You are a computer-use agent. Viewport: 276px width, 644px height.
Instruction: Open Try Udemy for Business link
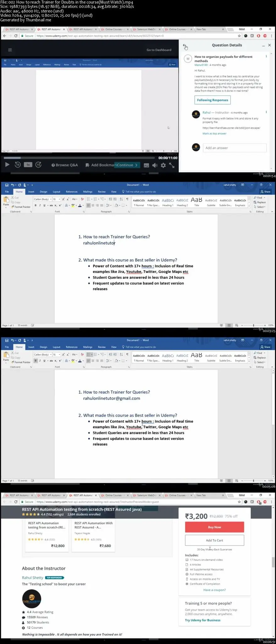tap(202, 620)
